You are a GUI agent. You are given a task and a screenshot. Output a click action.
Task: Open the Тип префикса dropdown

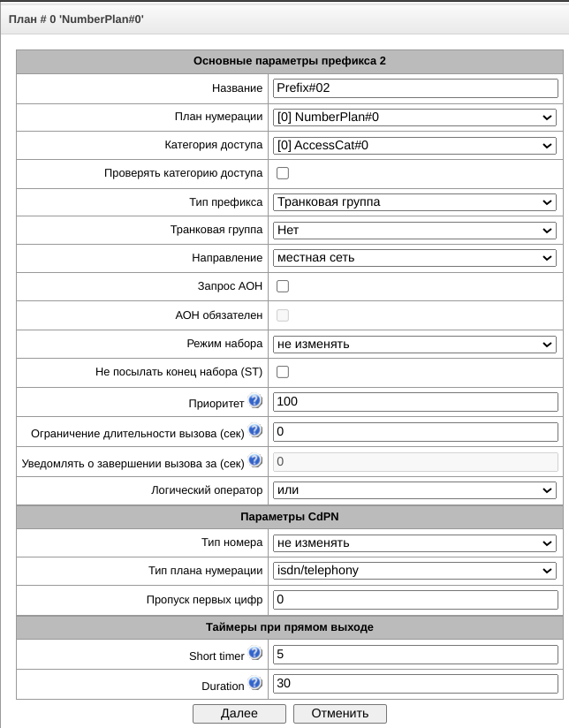pos(414,201)
